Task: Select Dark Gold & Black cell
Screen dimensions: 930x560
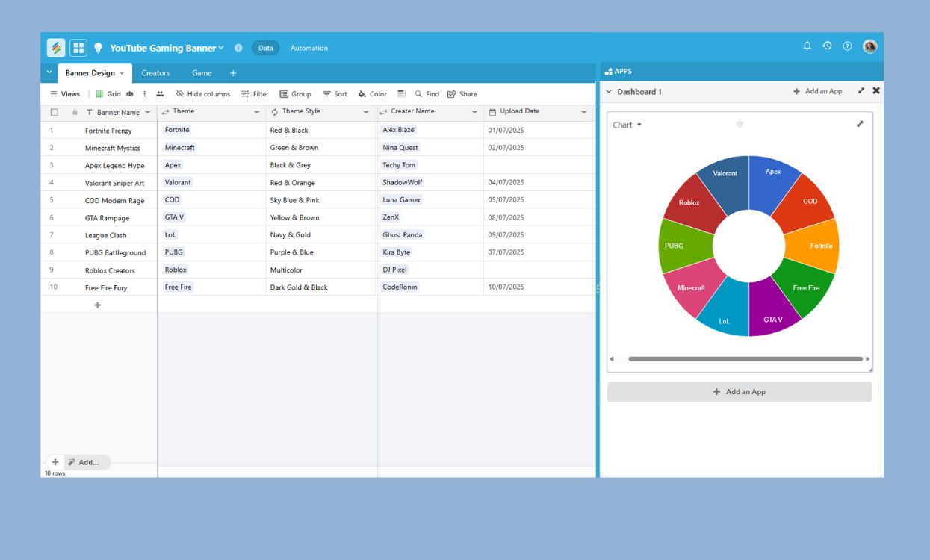Action: click(x=322, y=287)
